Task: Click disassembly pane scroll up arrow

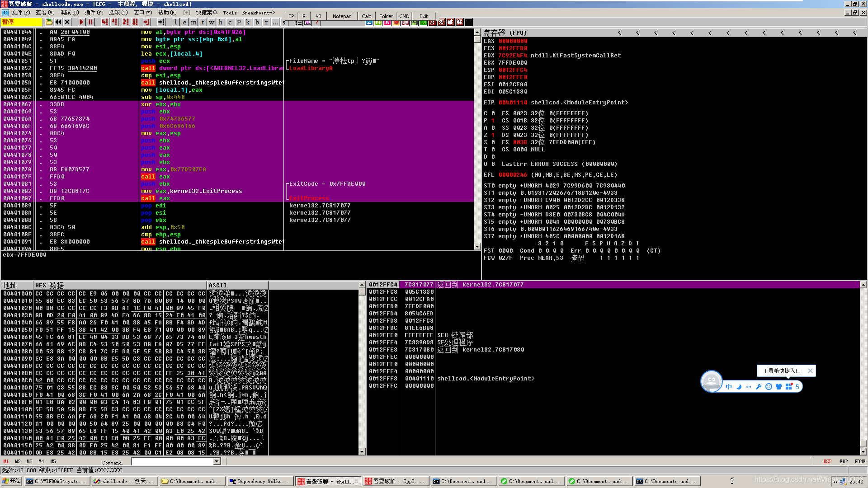Action: [477, 32]
